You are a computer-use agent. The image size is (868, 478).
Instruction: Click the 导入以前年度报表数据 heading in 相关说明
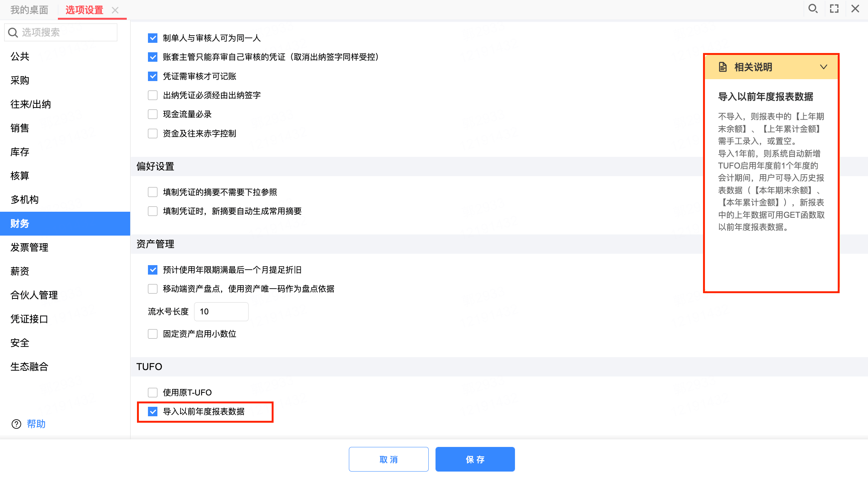click(765, 97)
